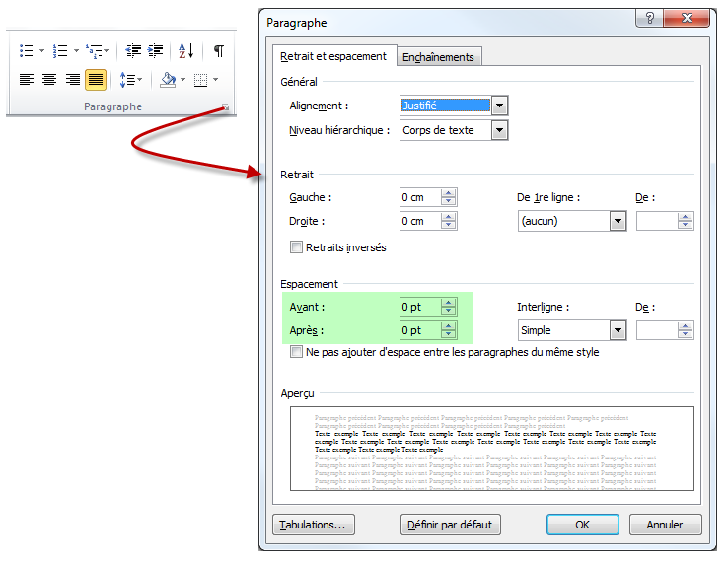Close the Paragraphe dialog
Viewport: 728px width, 563px height.
coord(687,18)
